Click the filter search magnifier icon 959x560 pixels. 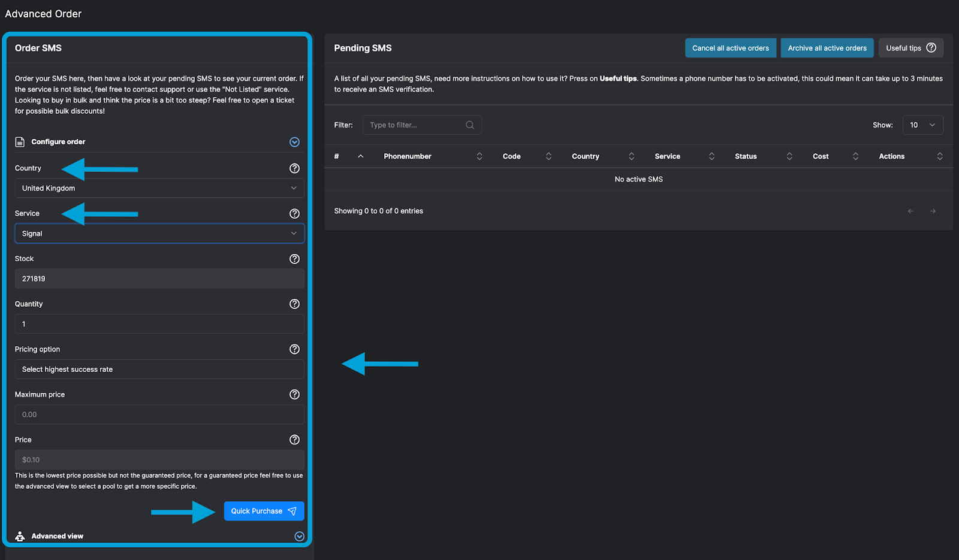point(470,125)
